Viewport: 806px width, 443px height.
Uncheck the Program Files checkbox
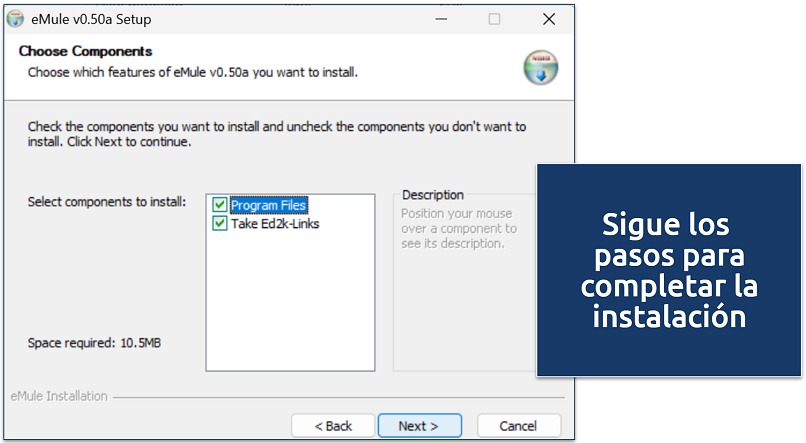click(219, 205)
